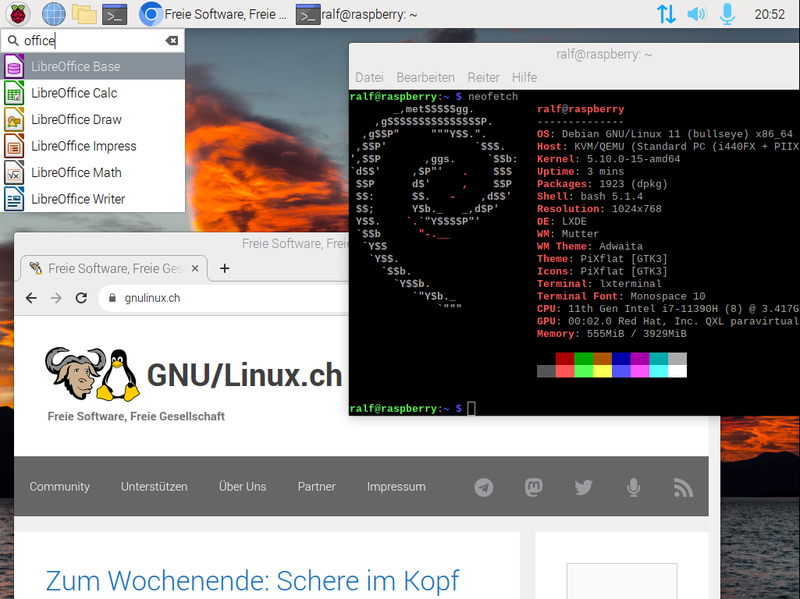Click the lock icon in address bar
Image resolution: width=800 pixels, height=599 pixels.
click(112, 298)
